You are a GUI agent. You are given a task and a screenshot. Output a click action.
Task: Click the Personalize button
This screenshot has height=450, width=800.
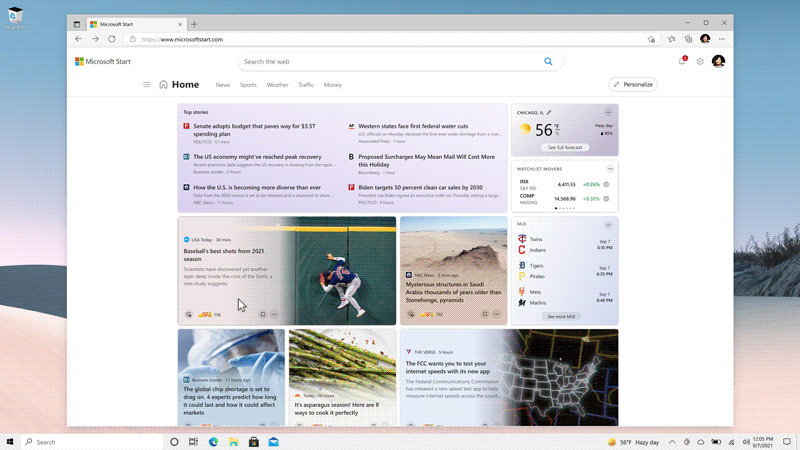(x=633, y=85)
